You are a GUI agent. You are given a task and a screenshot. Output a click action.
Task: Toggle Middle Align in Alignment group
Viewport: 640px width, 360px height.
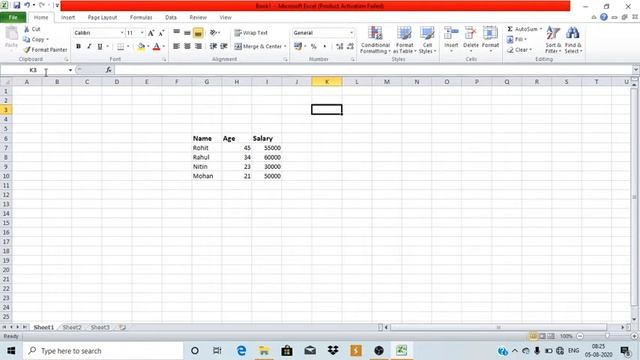pos(187,33)
